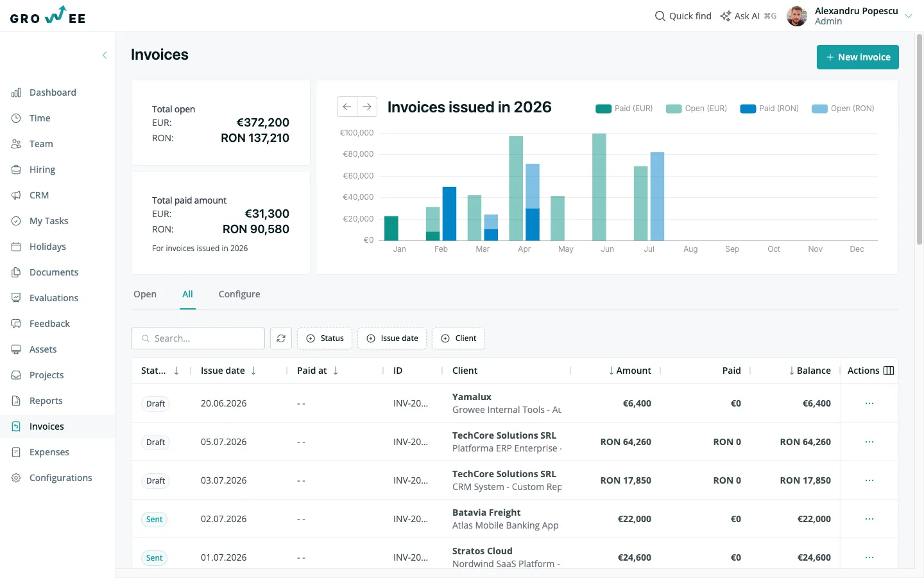The width and height of the screenshot is (924, 578).
Task: Open Quick find search
Action: click(683, 16)
